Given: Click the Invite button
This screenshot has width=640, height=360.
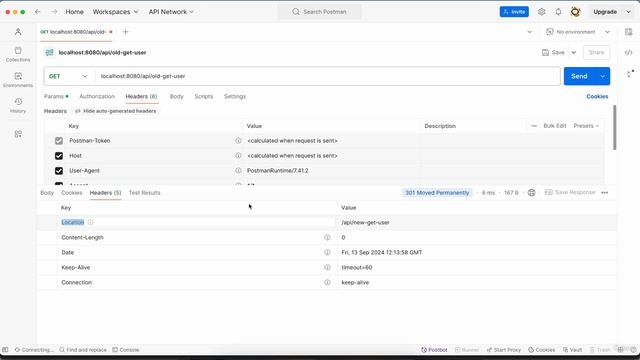Looking at the screenshot, I should 514,12.
